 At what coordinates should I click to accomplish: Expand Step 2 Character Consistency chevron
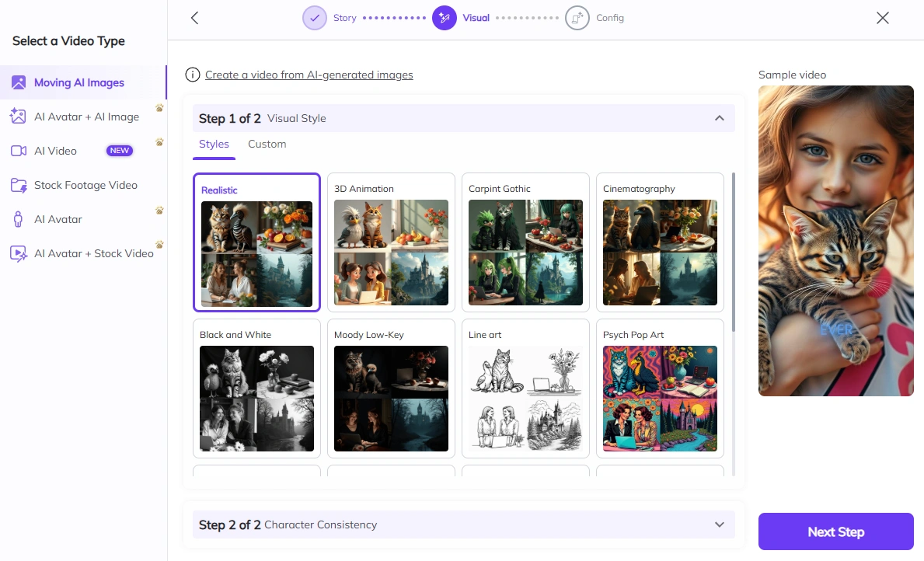[x=719, y=524]
